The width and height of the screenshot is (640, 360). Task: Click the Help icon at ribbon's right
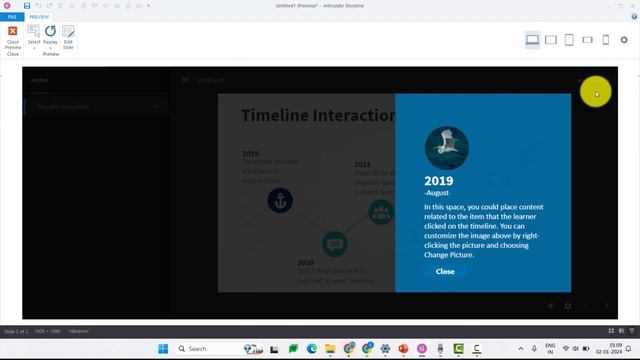pos(634,17)
